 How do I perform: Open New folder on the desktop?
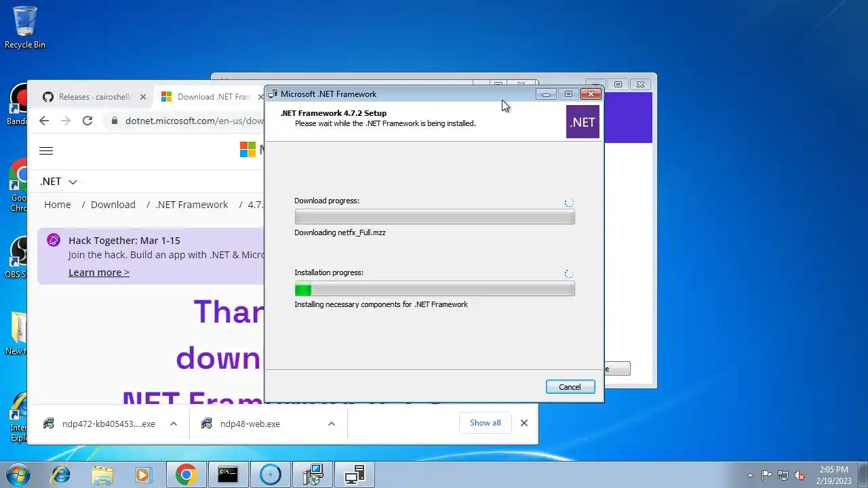(x=18, y=333)
